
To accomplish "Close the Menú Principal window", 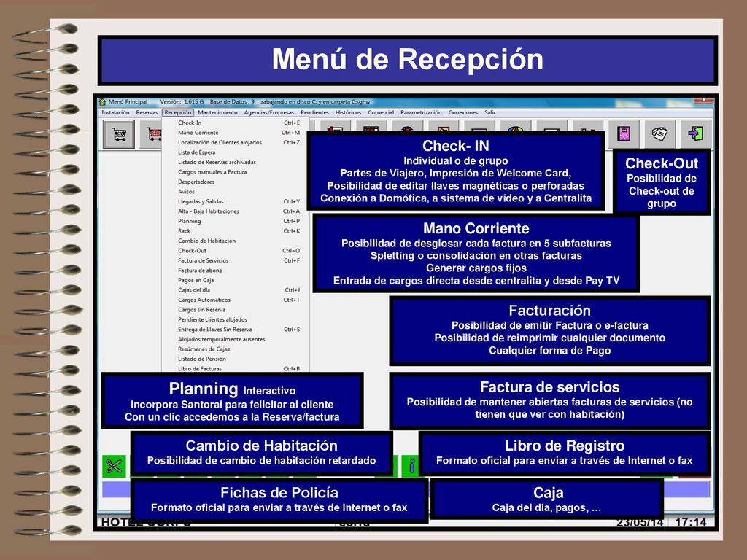I will coord(703,100).
